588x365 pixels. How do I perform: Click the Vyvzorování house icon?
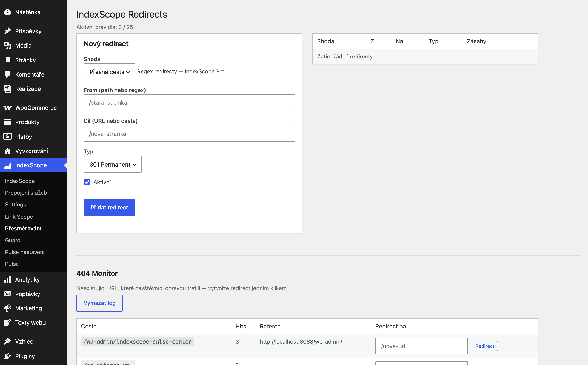click(8, 151)
